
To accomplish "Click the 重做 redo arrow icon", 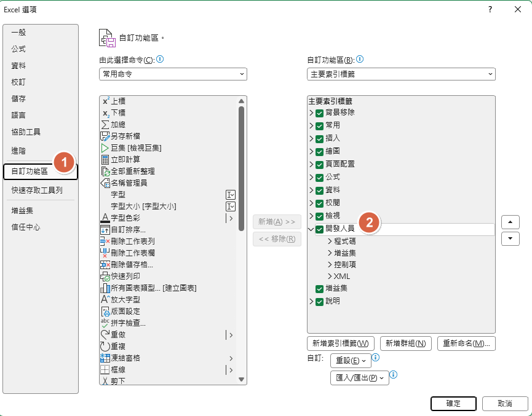I will click(105, 335).
